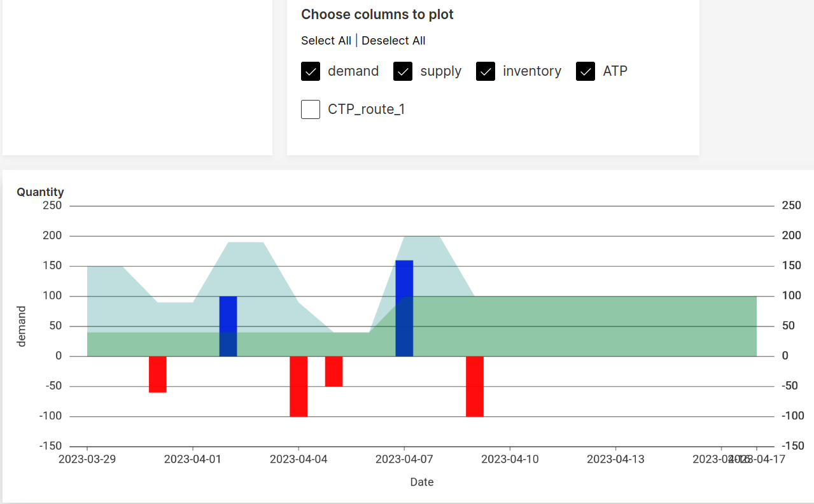
Task: Enable the CTP_route_1 checkbox
Action: coord(310,109)
